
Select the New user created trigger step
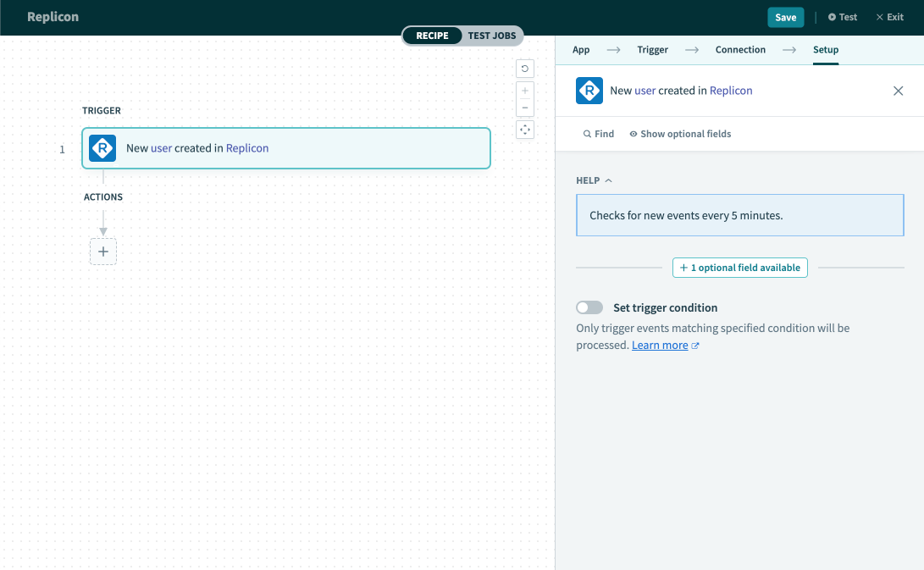coord(286,148)
